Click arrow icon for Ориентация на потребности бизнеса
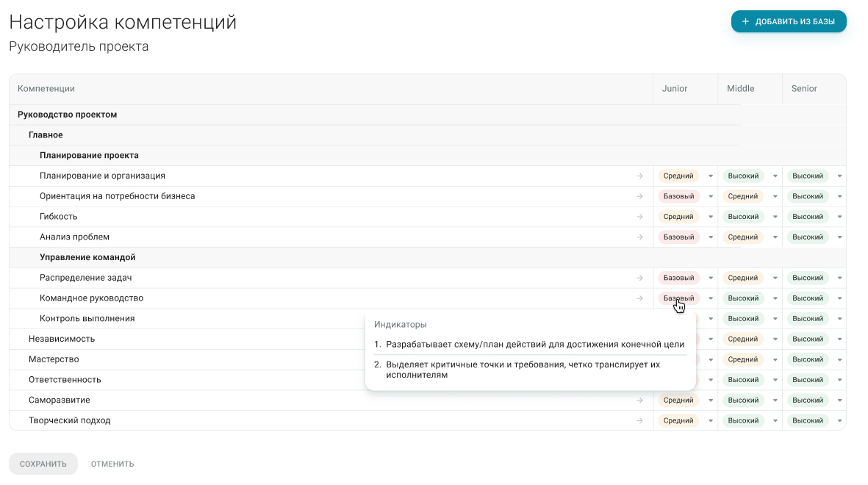The height and width of the screenshot is (485, 868). [640, 196]
